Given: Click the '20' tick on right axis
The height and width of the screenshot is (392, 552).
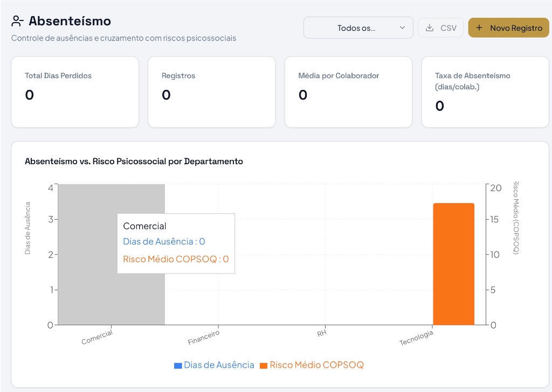Looking at the screenshot, I should [x=496, y=188].
